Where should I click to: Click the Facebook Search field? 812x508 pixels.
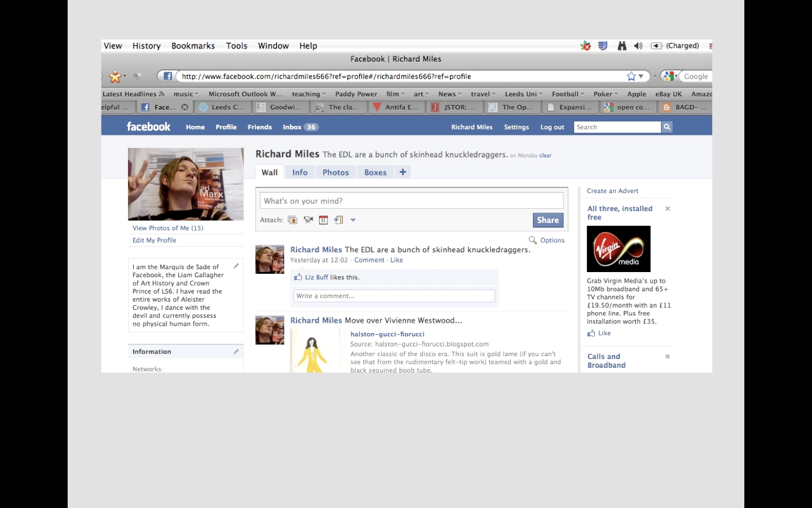click(x=617, y=127)
